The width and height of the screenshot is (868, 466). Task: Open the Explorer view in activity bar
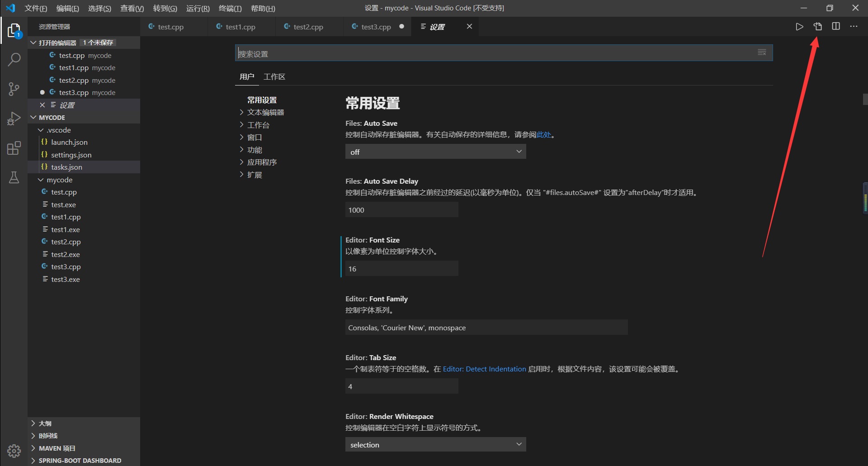coord(14,31)
